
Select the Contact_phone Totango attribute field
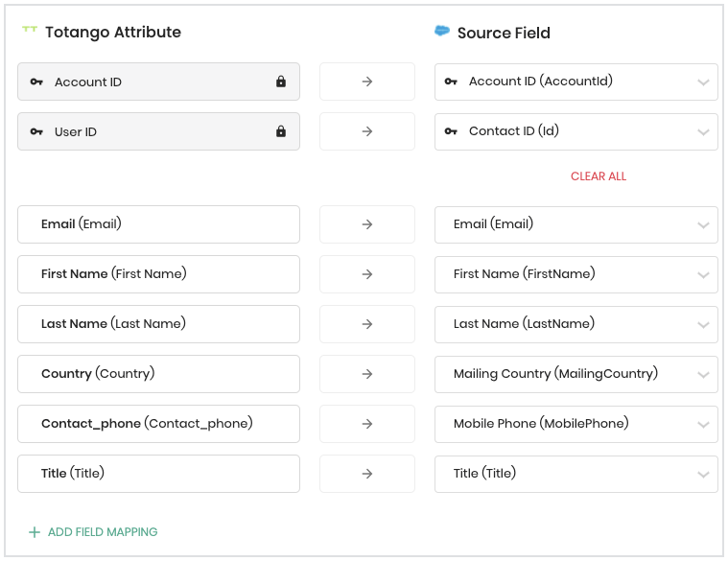click(159, 424)
